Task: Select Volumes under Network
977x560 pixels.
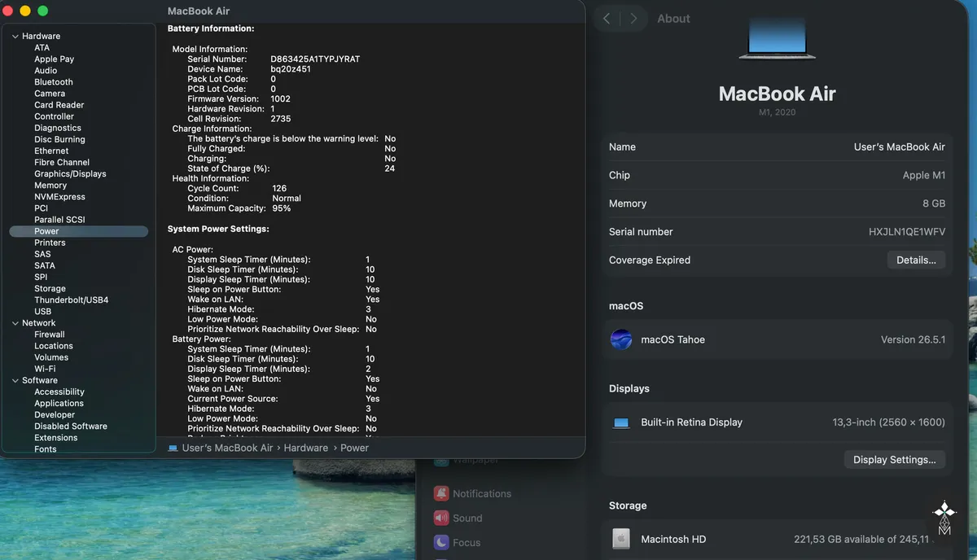Action: [51, 357]
